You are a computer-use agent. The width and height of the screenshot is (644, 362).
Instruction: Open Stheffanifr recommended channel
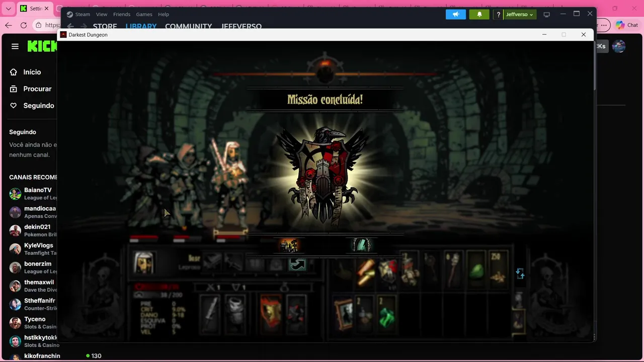pyautogui.click(x=33, y=304)
